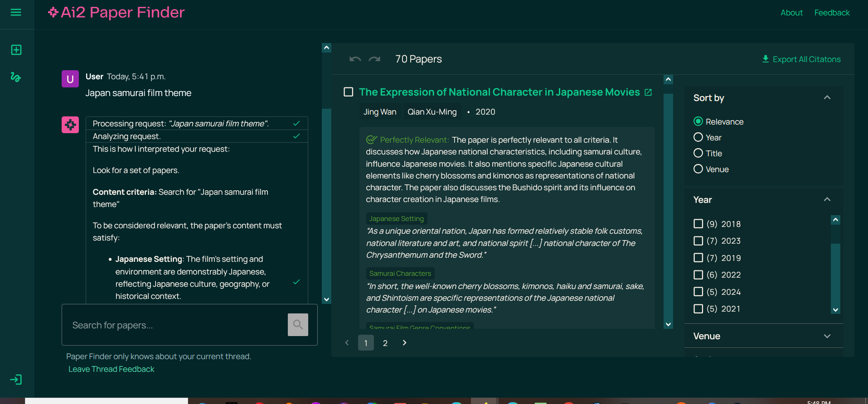
Task: Click the Ai2 Paper Finder logo
Action: tap(116, 12)
